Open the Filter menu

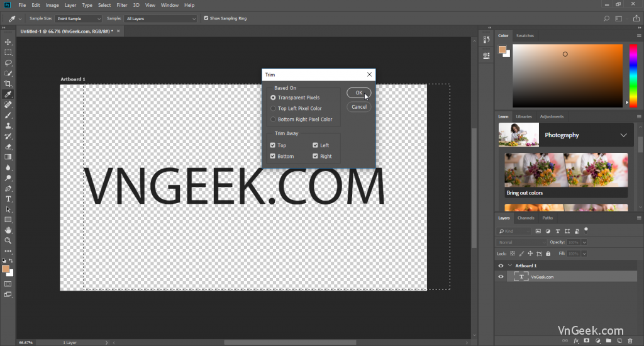(x=122, y=5)
